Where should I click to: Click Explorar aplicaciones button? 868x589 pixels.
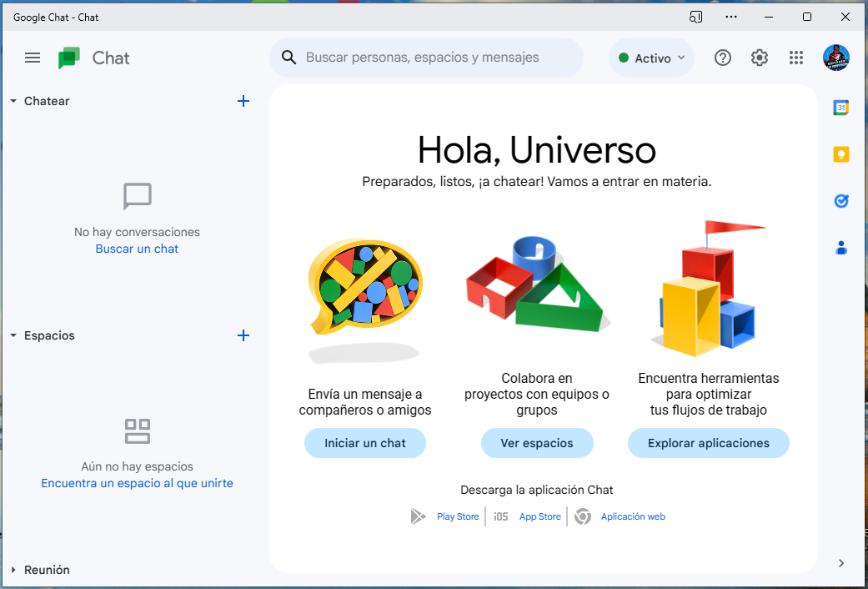pos(709,443)
